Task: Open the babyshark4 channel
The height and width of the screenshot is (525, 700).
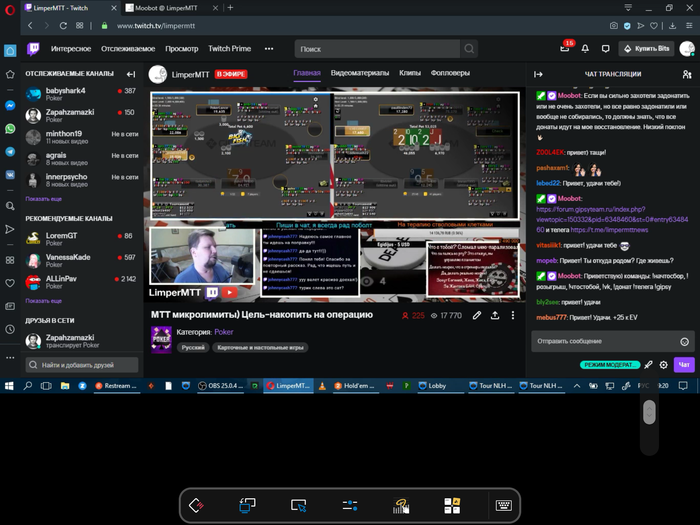Action: coord(81,94)
